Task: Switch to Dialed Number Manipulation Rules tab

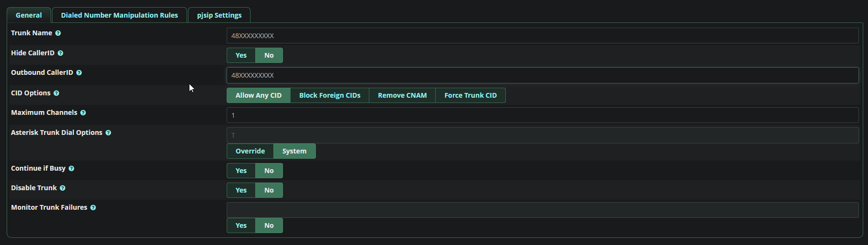Action: tap(119, 15)
